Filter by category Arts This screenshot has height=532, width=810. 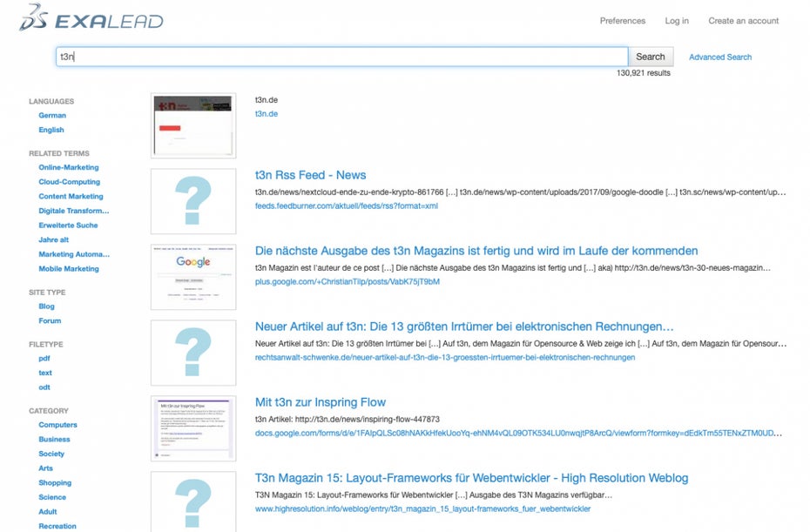(x=46, y=468)
